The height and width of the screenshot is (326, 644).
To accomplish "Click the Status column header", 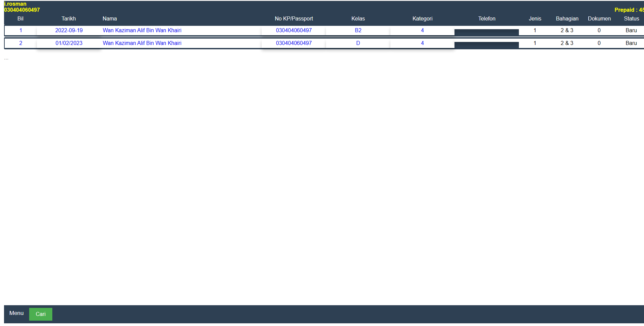I will click(631, 19).
